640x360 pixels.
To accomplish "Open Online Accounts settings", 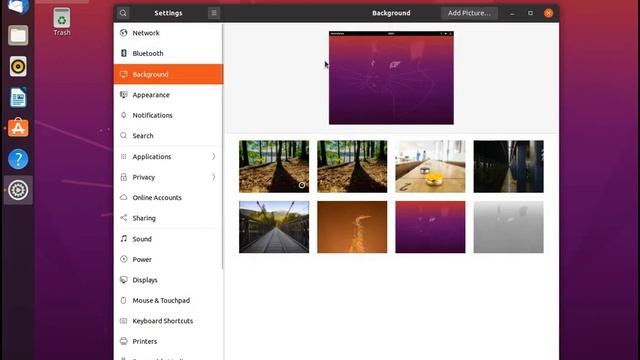I will pos(168,198).
